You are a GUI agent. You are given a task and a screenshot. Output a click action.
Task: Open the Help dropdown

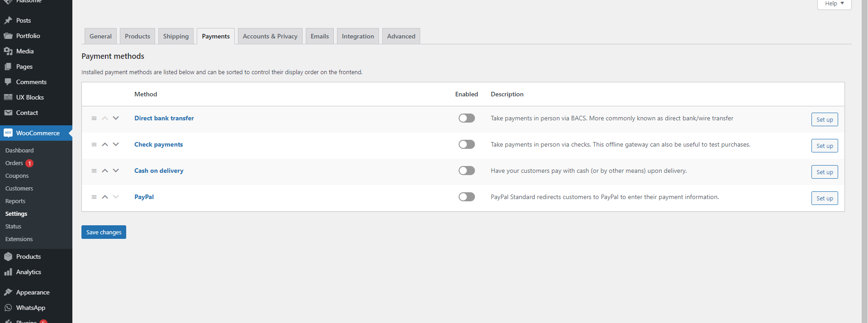834,4
